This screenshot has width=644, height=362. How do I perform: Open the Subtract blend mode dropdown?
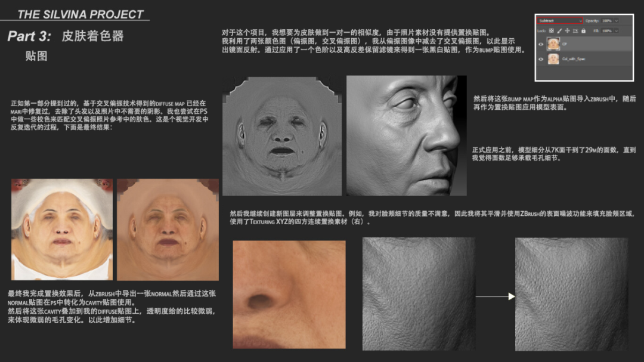click(560, 20)
